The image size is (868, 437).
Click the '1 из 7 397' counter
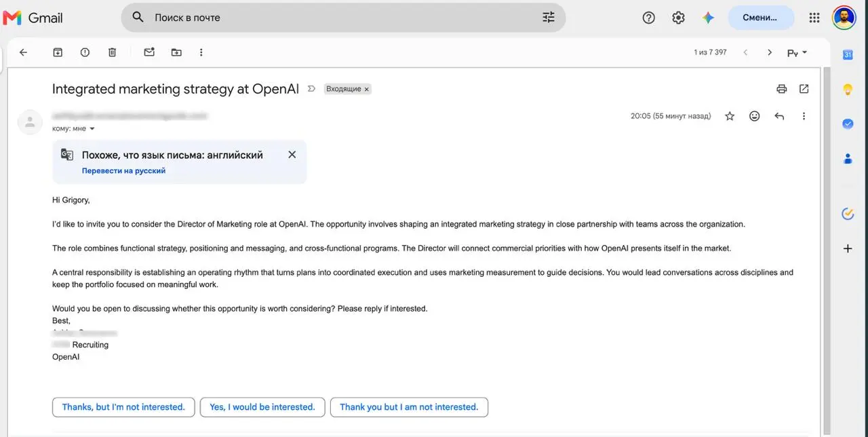pos(710,52)
